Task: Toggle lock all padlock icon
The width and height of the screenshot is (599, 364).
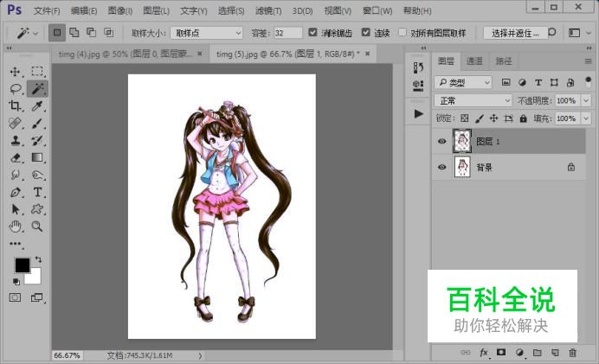Action: pos(523,118)
